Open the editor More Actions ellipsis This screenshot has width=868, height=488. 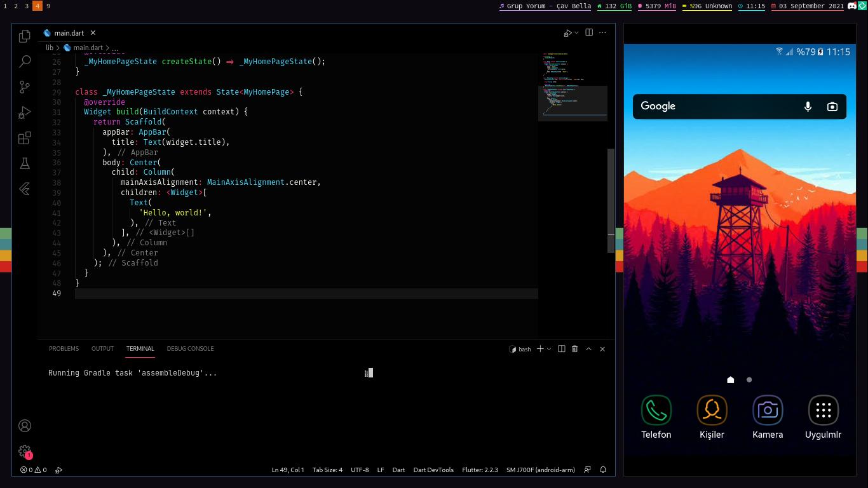tap(602, 32)
